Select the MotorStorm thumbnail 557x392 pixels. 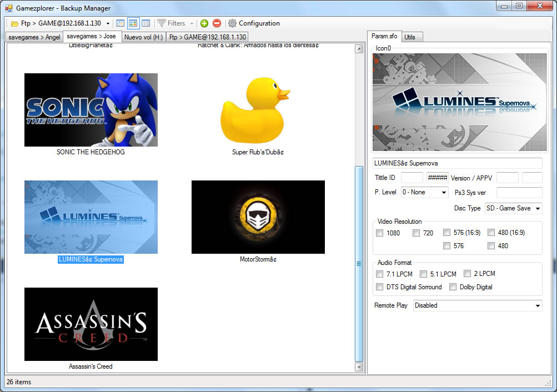[258, 217]
